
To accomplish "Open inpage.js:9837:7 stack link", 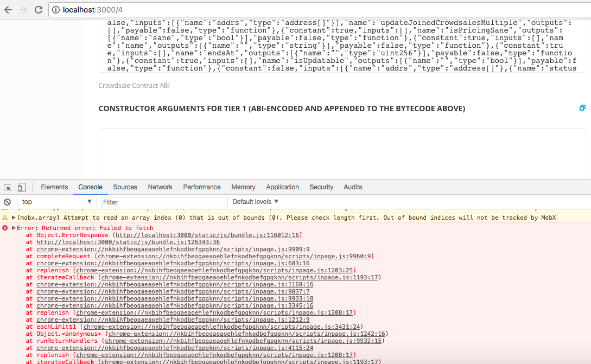I will [173, 292].
